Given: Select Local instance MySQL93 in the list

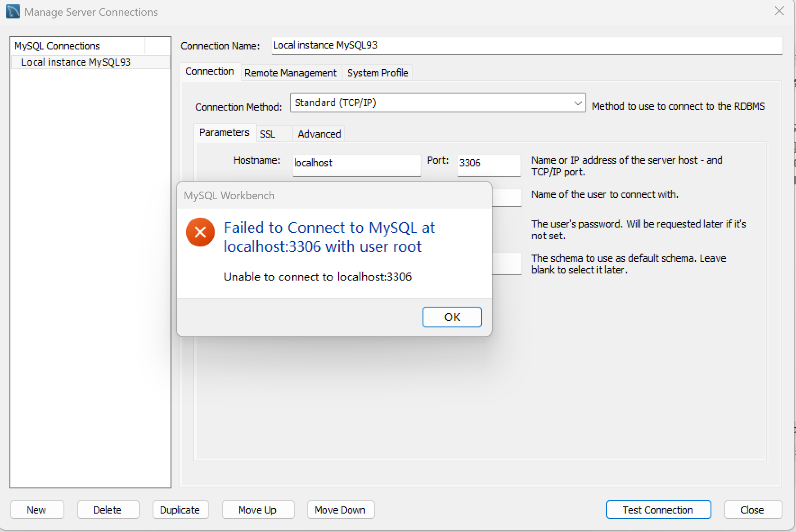Looking at the screenshot, I should pos(76,62).
